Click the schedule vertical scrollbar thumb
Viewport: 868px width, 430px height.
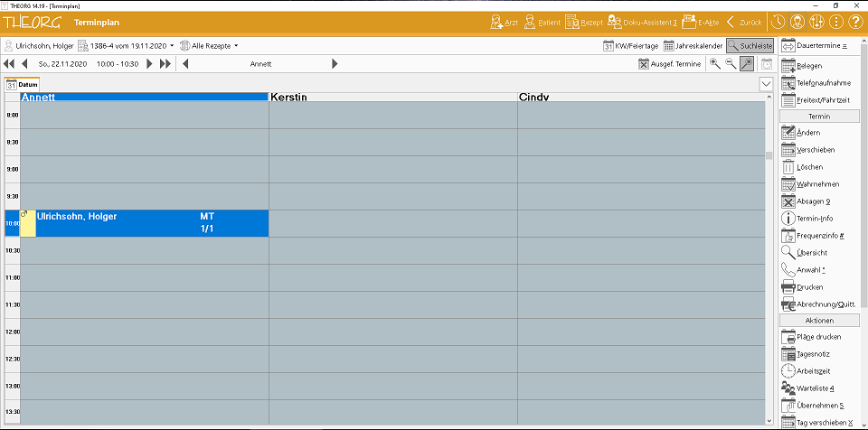pyautogui.click(x=769, y=155)
